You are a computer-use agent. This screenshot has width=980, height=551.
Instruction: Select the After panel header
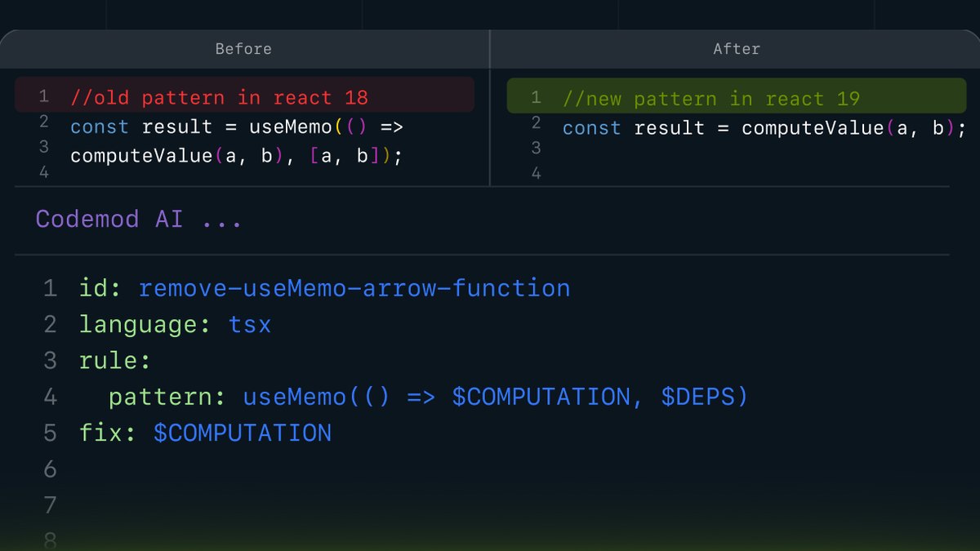coord(736,49)
